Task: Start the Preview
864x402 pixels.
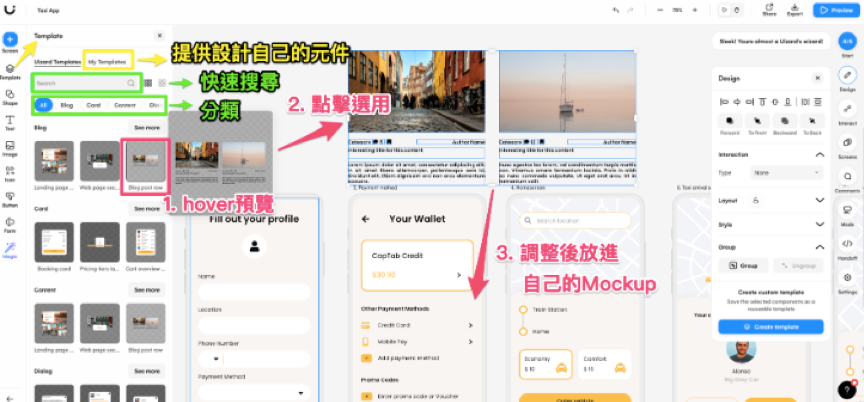Action: (836, 10)
